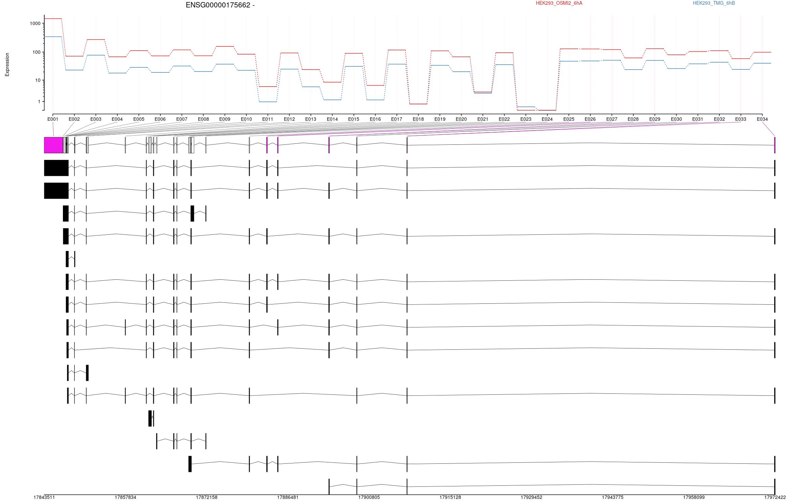The height and width of the screenshot is (504, 812).
Task: Click exon label E005
Action: tap(139, 119)
